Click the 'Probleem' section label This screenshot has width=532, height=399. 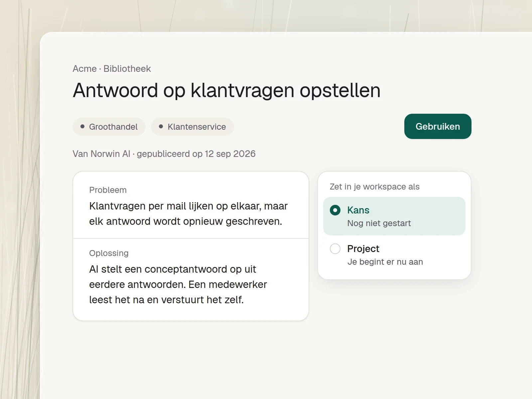pyautogui.click(x=108, y=190)
